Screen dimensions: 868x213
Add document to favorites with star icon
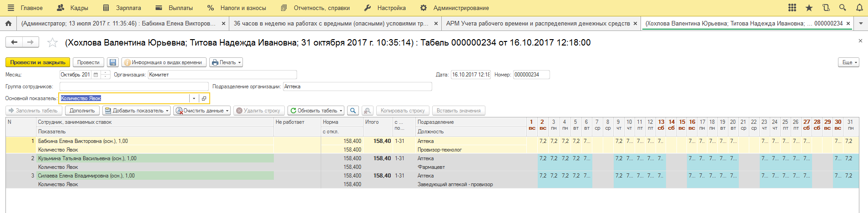click(x=53, y=43)
